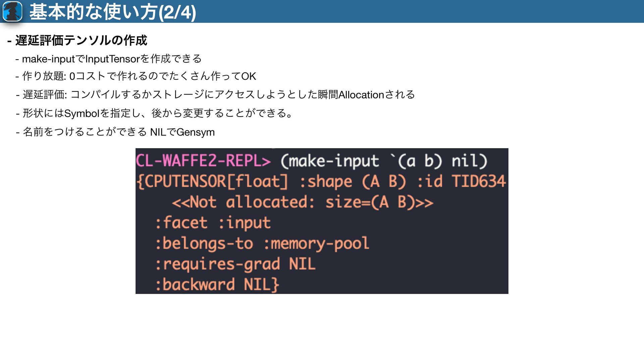Screen dimensions: 644x362
Task: Click the (make-input `(a b) nil) command
Action: (383, 161)
